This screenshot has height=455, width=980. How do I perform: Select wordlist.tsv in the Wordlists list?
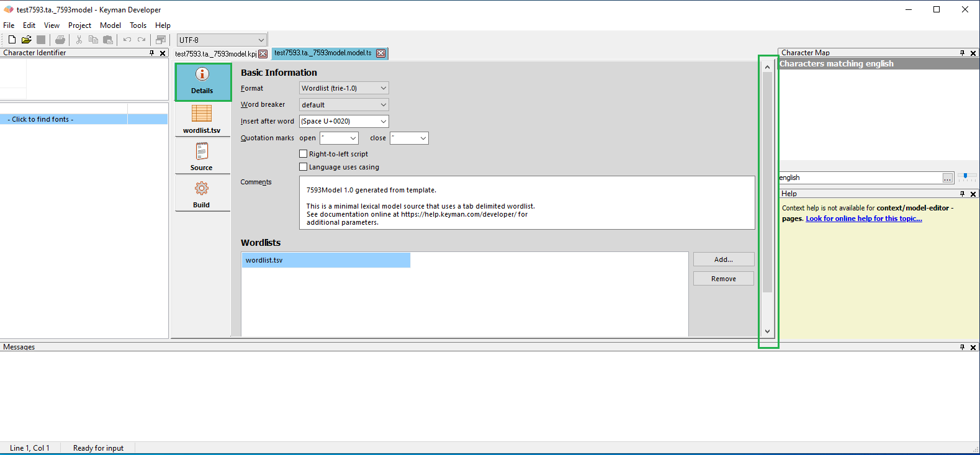click(x=326, y=260)
